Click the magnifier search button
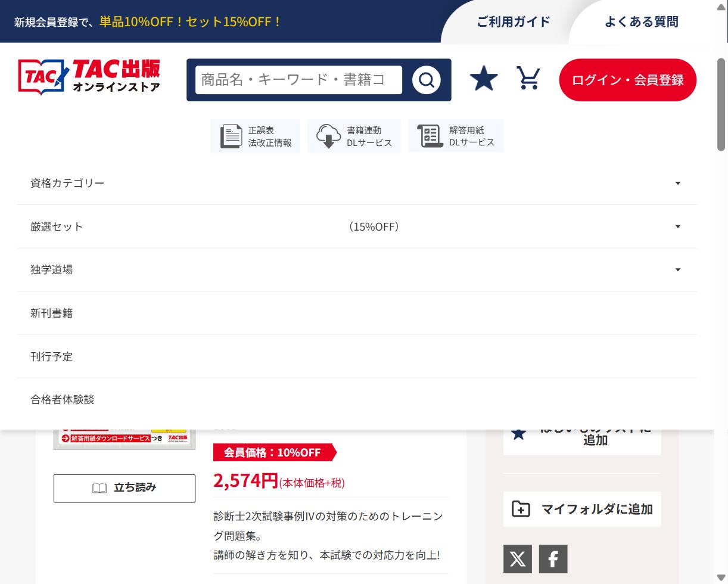Viewport: 728px width, 584px height. click(427, 80)
